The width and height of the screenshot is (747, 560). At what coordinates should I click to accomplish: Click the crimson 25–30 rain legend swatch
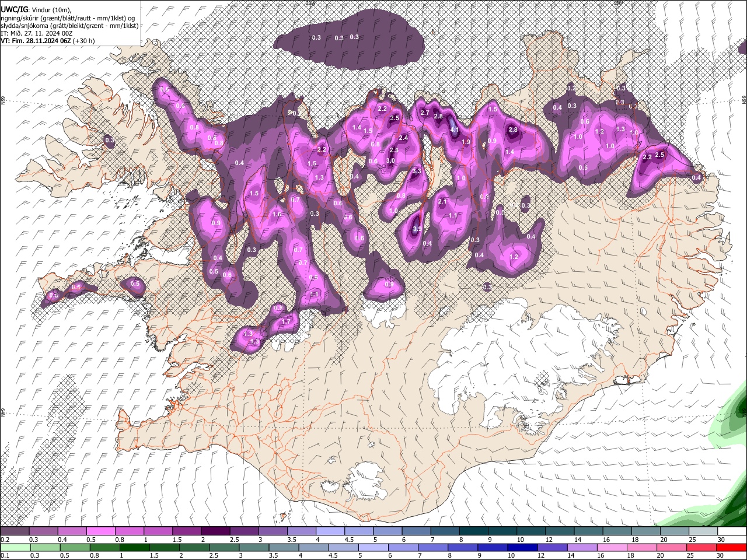click(x=701, y=548)
